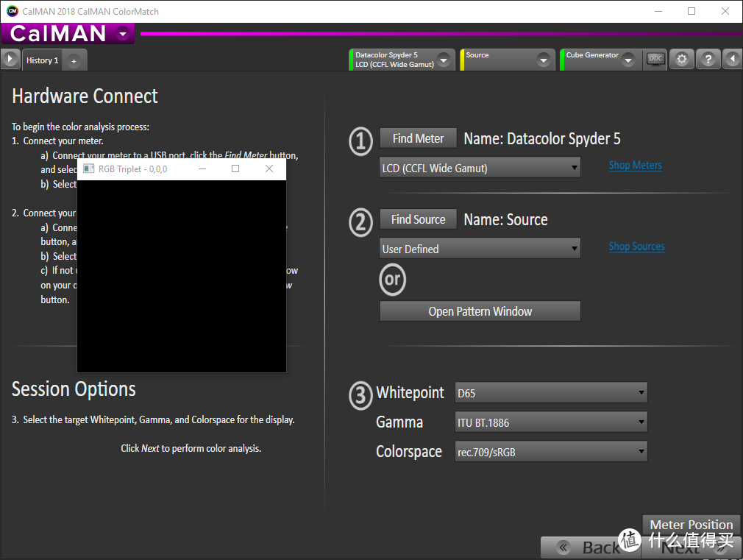Open the D65 Whitepoint dropdown

point(551,393)
